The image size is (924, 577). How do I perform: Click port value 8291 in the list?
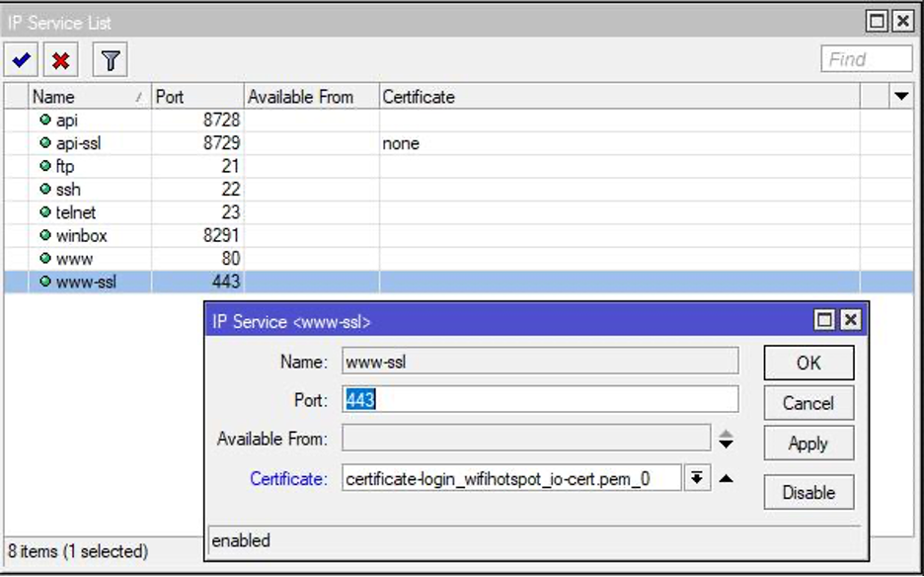click(x=221, y=235)
